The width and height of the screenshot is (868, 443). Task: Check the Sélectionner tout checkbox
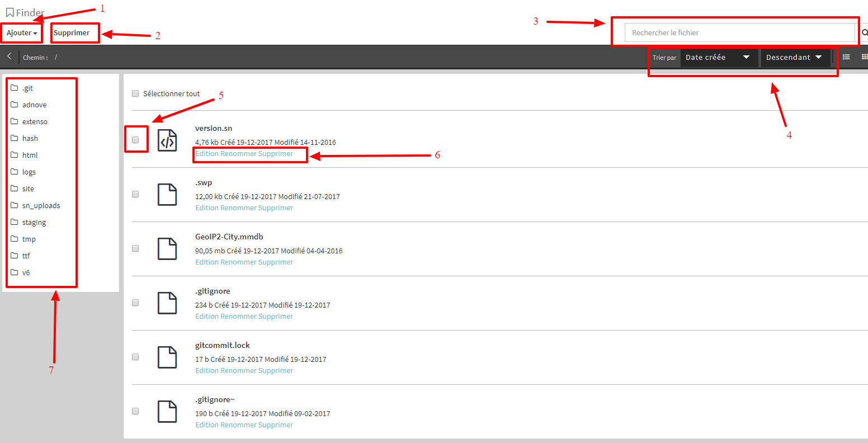[135, 93]
